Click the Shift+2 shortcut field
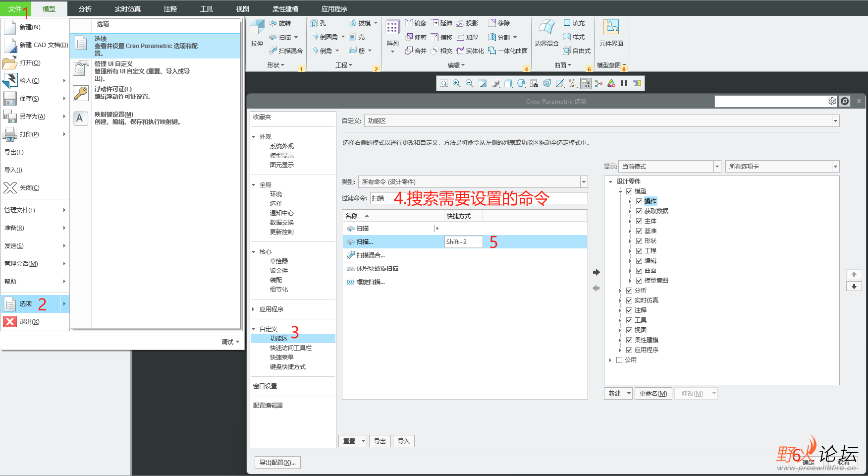The image size is (868, 476). click(463, 242)
